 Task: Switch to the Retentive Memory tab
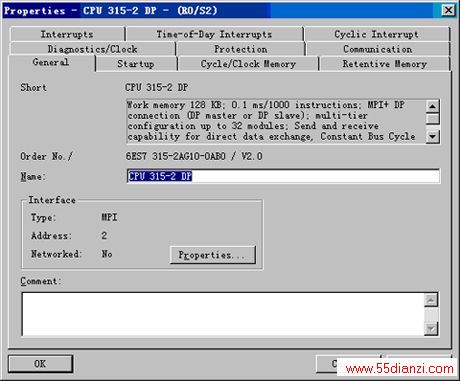[x=385, y=64]
